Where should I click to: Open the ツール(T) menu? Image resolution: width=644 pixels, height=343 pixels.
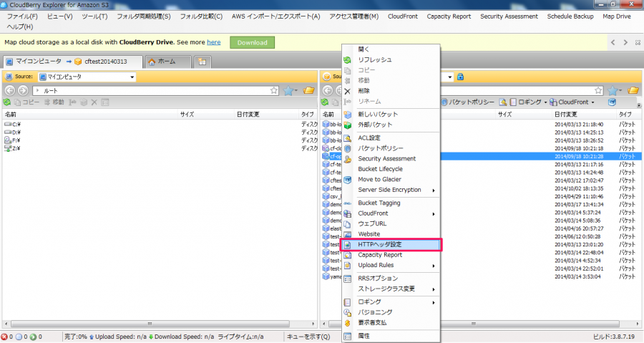94,16
